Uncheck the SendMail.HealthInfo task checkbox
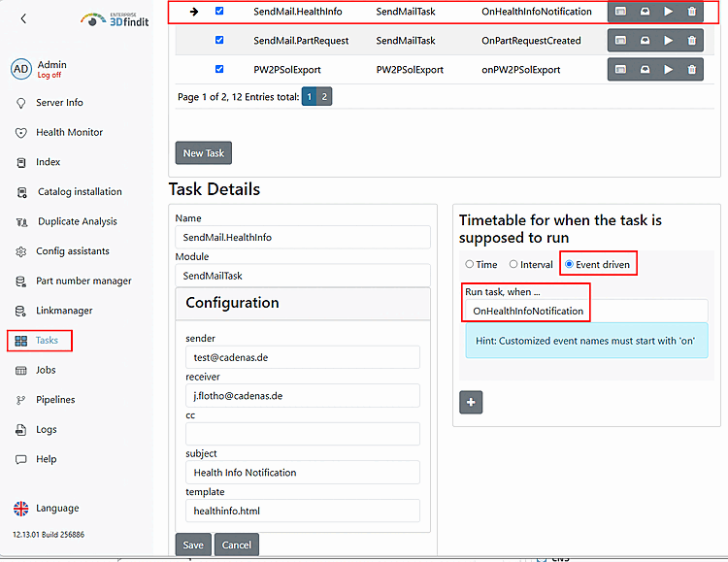This screenshot has height=562, width=728. (x=219, y=11)
